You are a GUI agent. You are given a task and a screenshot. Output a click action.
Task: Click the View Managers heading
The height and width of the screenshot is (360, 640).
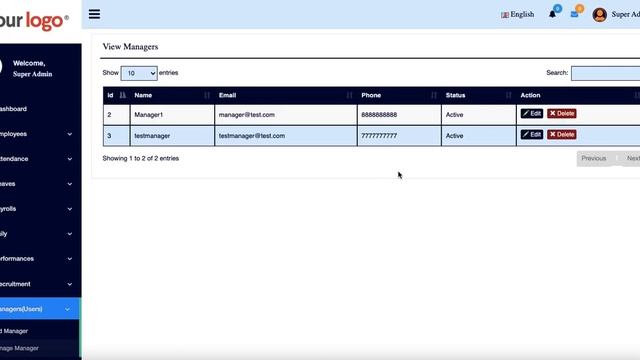tap(130, 47)
